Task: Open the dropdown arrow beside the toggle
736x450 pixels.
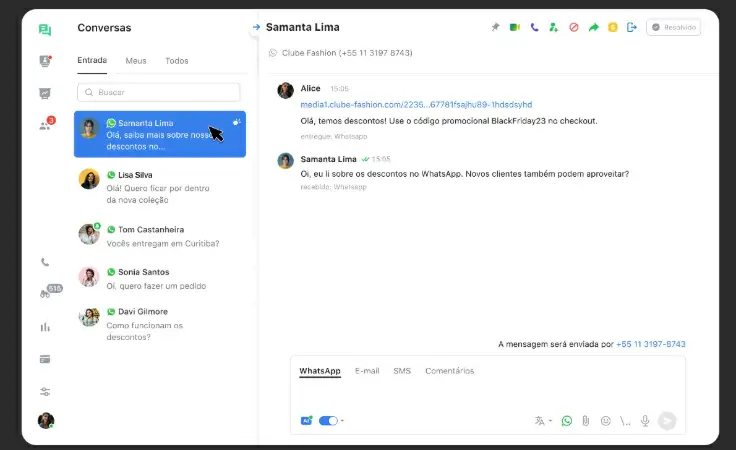Action: 342,420
